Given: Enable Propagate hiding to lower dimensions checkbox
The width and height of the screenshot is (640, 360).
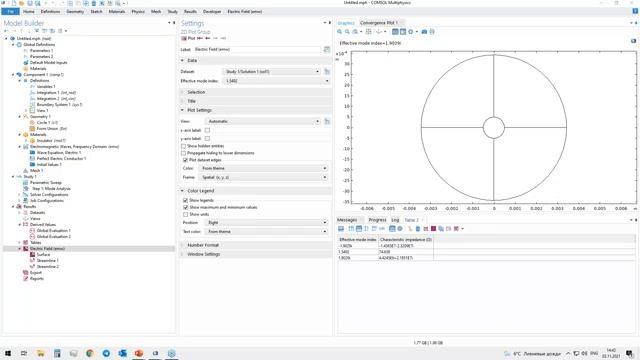Looking at the screenshot, I should 183,153.
